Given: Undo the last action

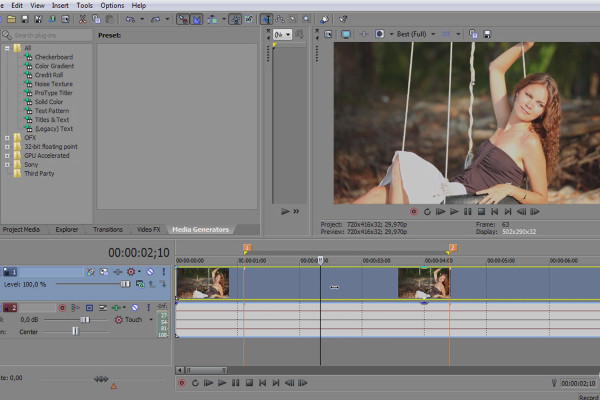Looking at the screenshot, I should pos(130,19).
